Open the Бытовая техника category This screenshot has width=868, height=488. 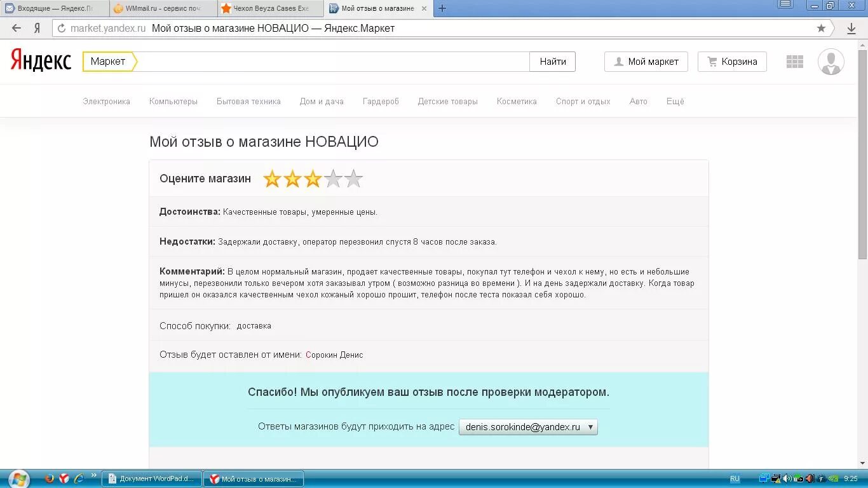(x=248, y=102)
